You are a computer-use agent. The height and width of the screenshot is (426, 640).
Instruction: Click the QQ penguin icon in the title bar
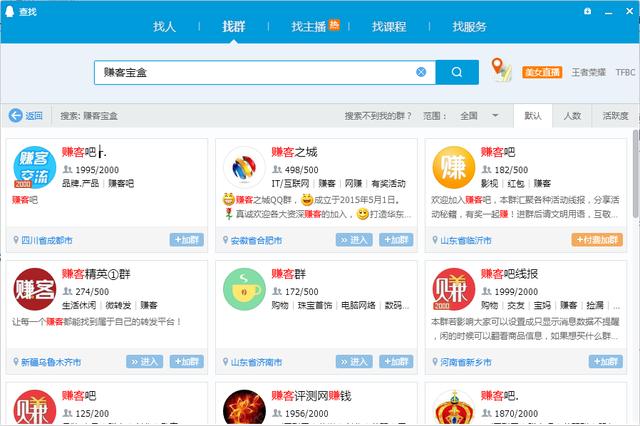[x=9, y=11]
